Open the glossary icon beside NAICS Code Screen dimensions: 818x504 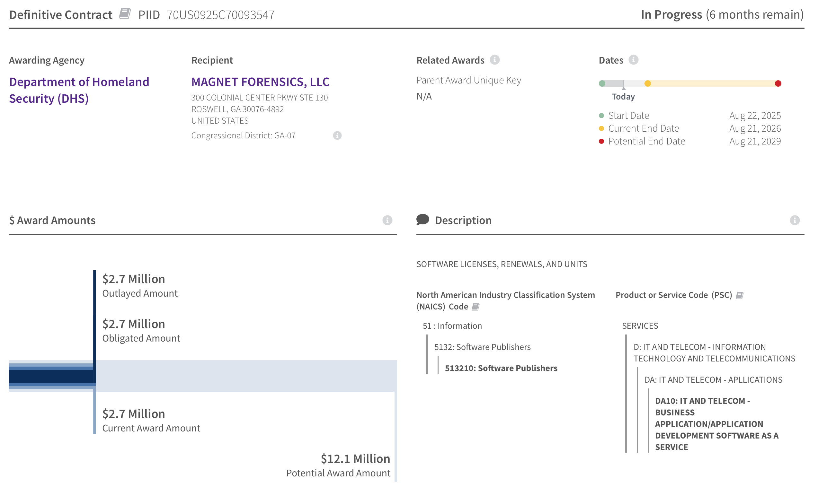476,307
